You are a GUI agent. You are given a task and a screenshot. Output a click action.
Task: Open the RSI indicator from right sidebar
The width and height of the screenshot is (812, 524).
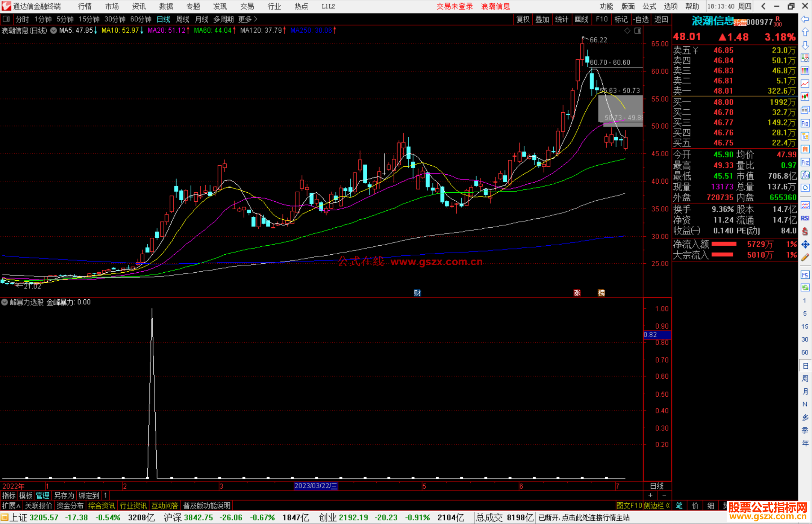[x=805, y=218]
